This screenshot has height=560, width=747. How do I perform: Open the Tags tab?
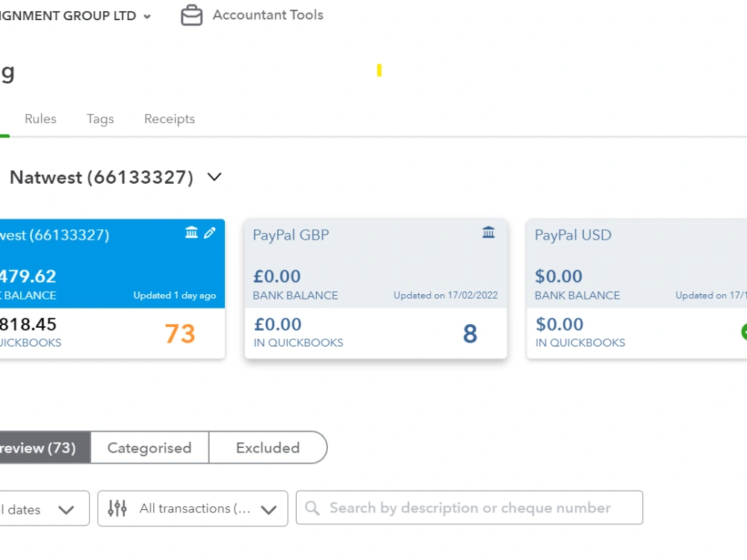coord(99,119)
